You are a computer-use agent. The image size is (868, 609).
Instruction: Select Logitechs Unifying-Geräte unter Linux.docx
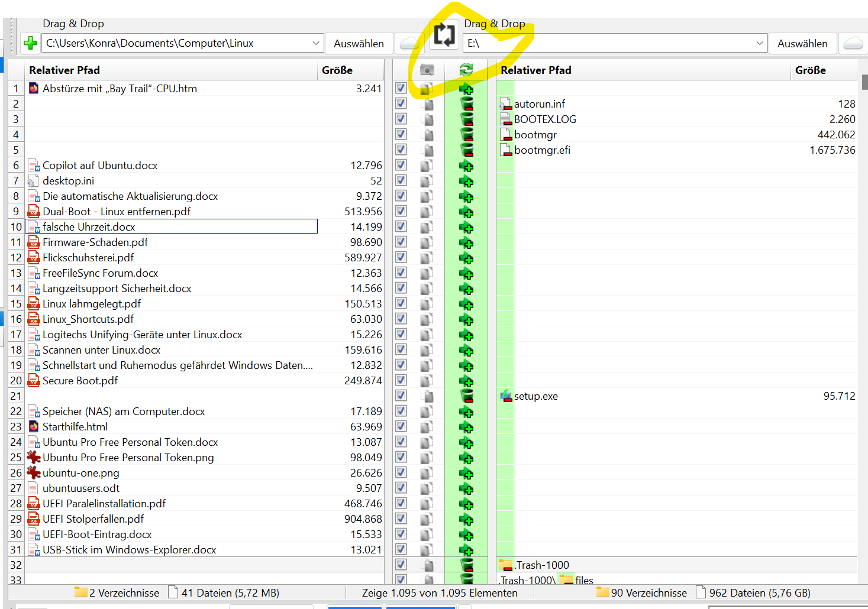[x=143, y=335]
